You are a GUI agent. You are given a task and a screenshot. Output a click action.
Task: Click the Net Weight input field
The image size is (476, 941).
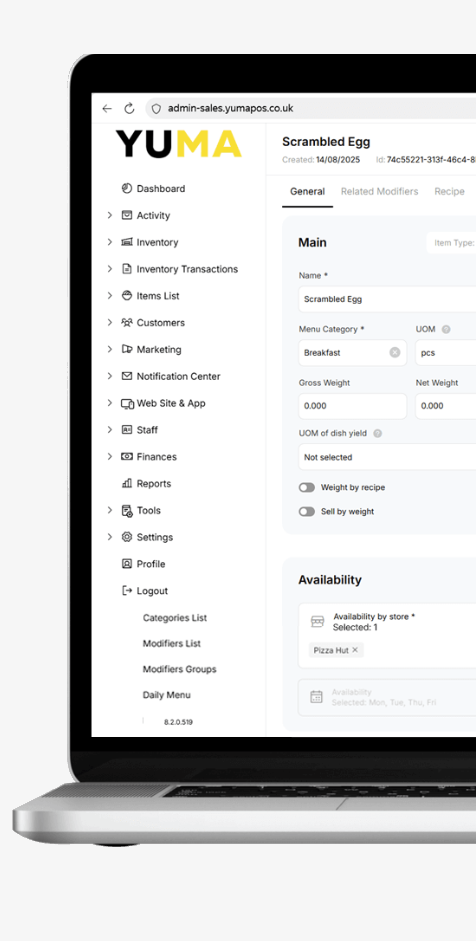pos(445,406)
